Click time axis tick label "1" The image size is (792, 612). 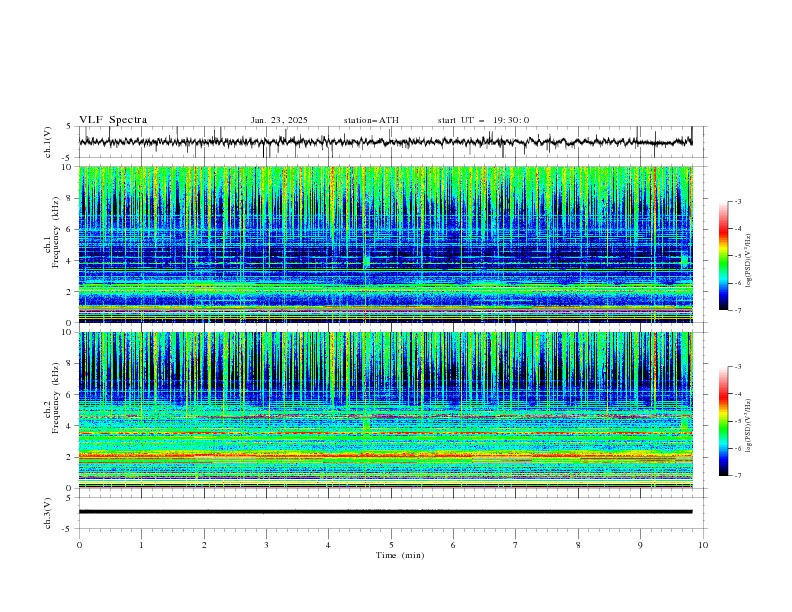tap(141, 545)
